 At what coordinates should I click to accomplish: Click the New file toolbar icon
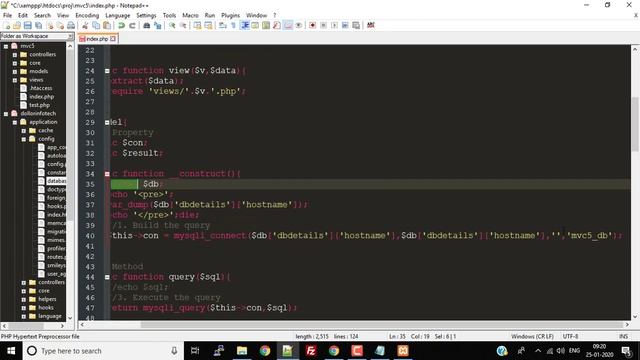click(7, 25)
